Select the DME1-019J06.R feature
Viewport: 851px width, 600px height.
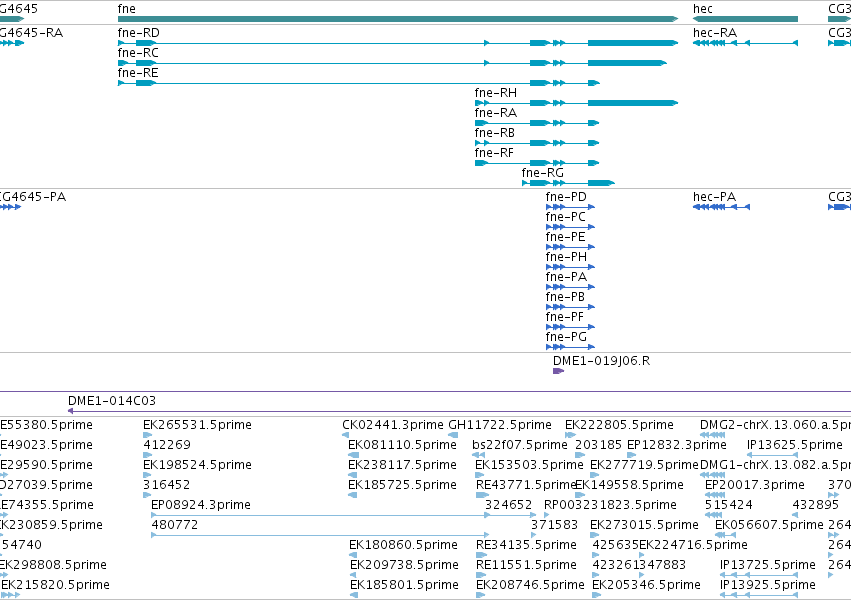point(558,371)
